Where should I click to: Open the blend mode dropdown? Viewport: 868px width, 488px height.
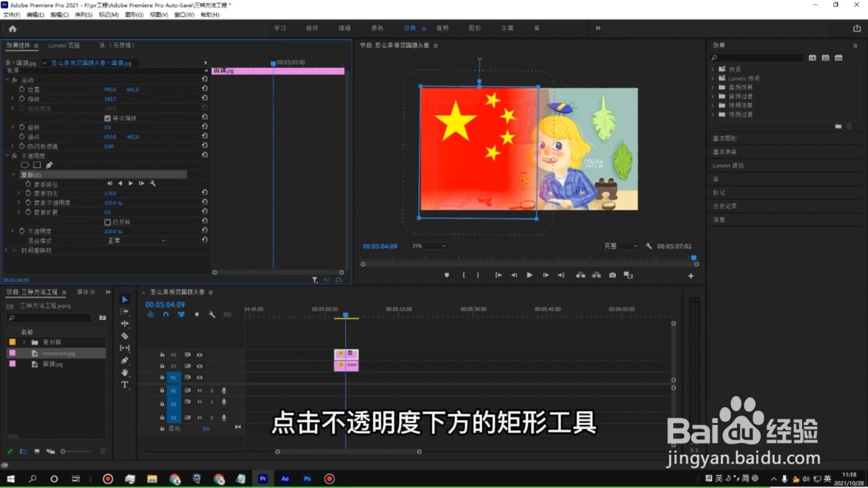tap(136, 240)
